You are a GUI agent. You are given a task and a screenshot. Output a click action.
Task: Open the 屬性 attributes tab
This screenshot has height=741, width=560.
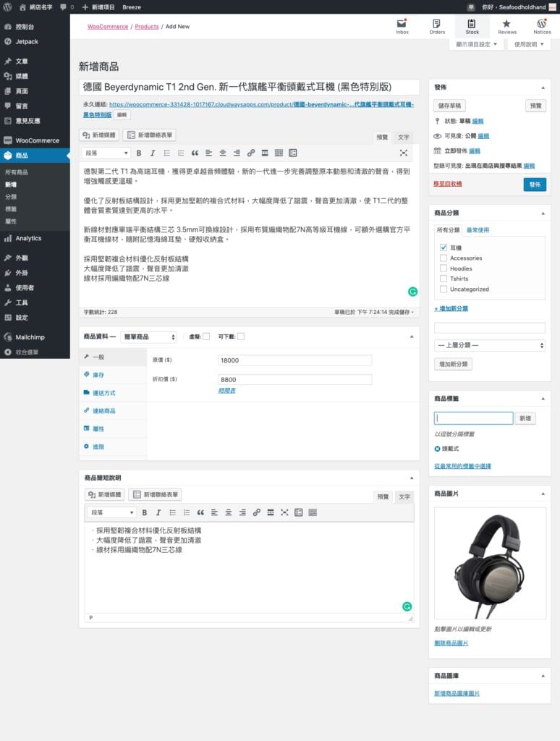click(x=113, y=429)
